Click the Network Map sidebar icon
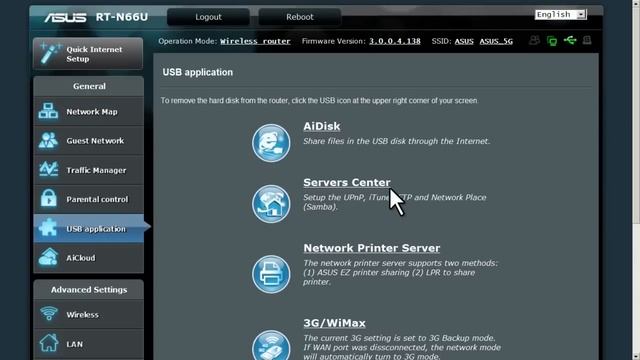 48,111
